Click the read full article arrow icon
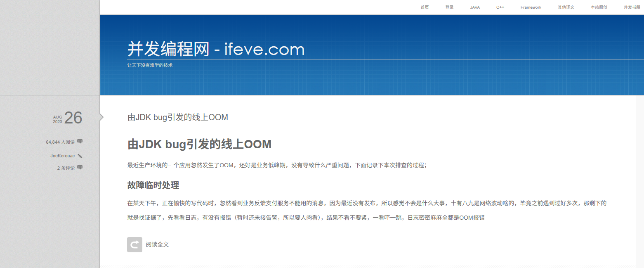Image resolution: width=644 pixels, height=268 pixels. [134, 244]
